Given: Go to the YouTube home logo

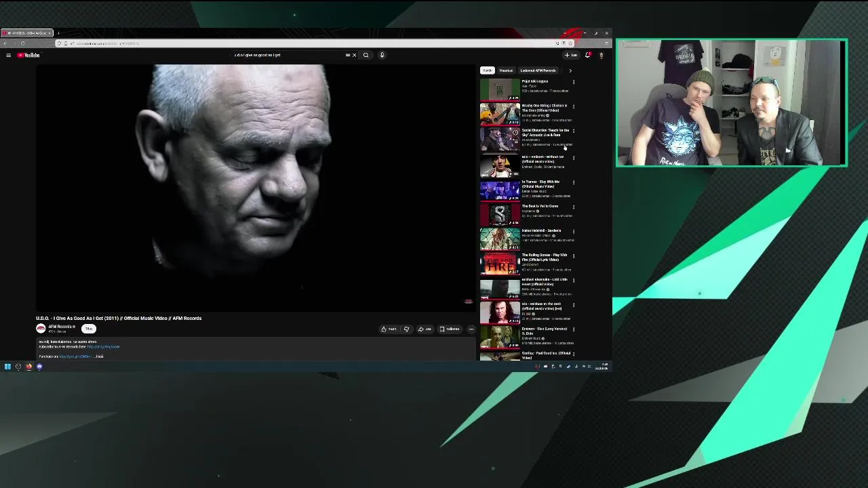Looking at the screenshot, I should 28,55.
